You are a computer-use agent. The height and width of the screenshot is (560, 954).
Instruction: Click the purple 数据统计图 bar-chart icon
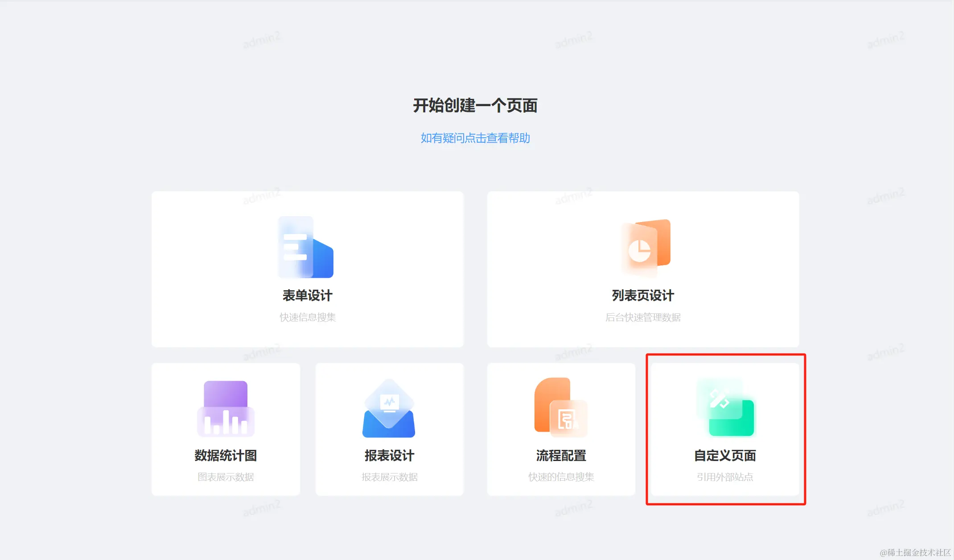click(x=226, y=408)
